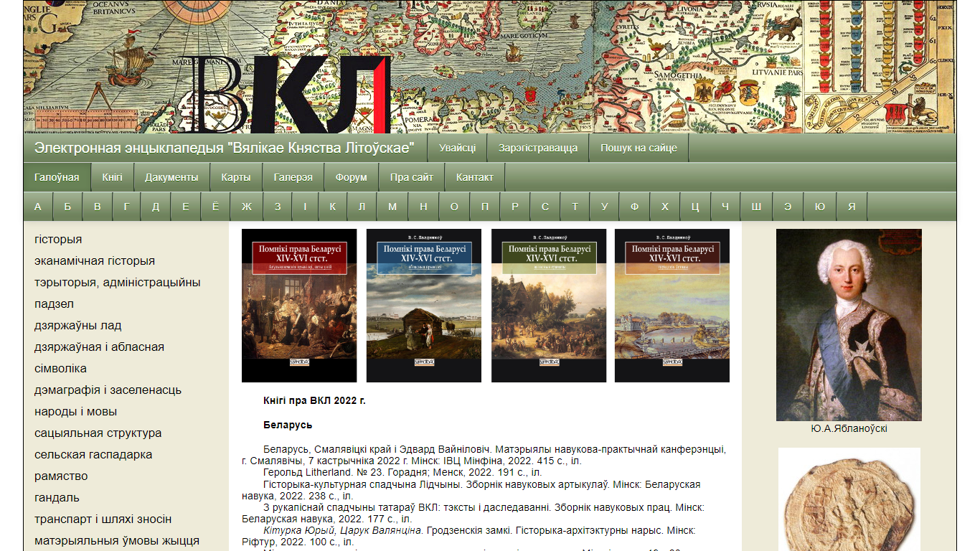Open матэрыяльныя ўмовы жыцця link

[x=117, y=541]
